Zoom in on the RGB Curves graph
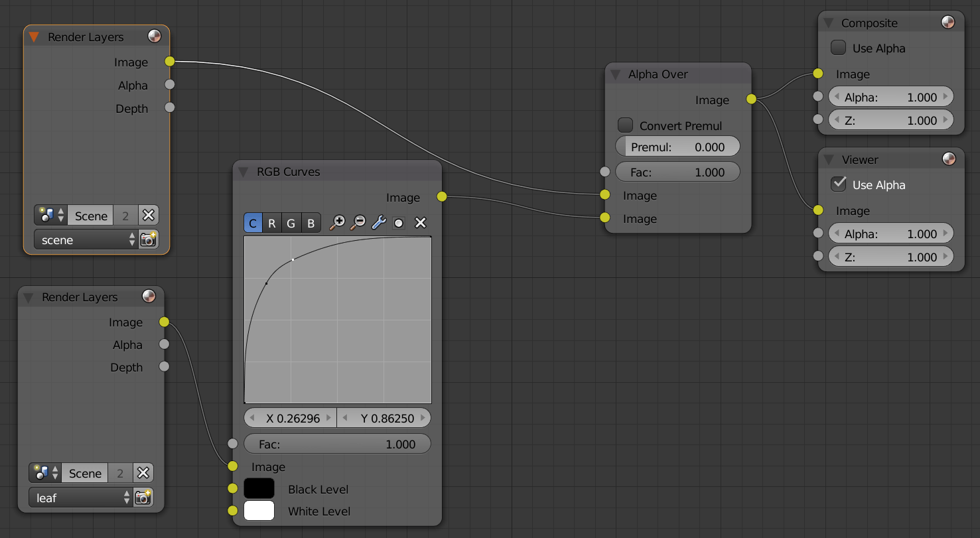 pos(337,222)
